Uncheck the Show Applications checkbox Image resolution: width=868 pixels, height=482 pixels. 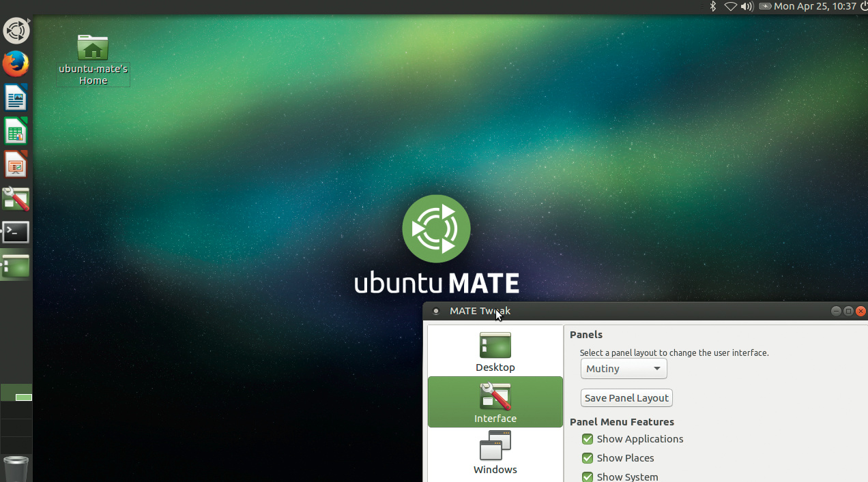coord(588,439)
